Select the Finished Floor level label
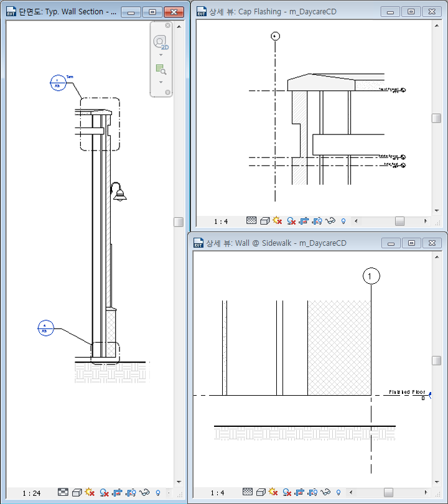This screenshot has height=504, width=448. point(407,392)
